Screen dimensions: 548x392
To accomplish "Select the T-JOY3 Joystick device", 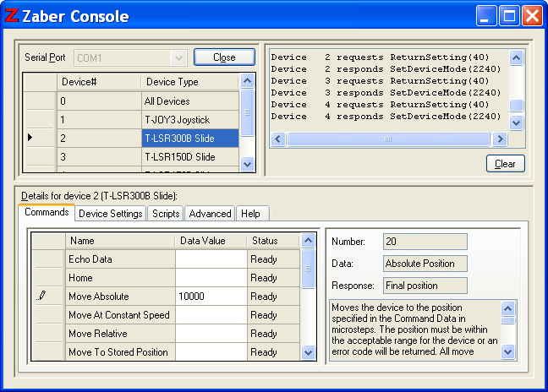I will 190,120.
